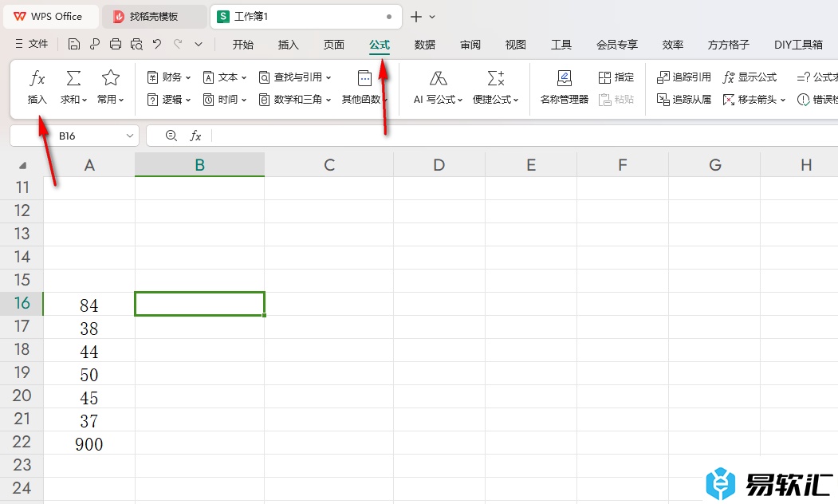Toggle 显示公式 show formulas
The image size is (838, 504).
(749, 77)
